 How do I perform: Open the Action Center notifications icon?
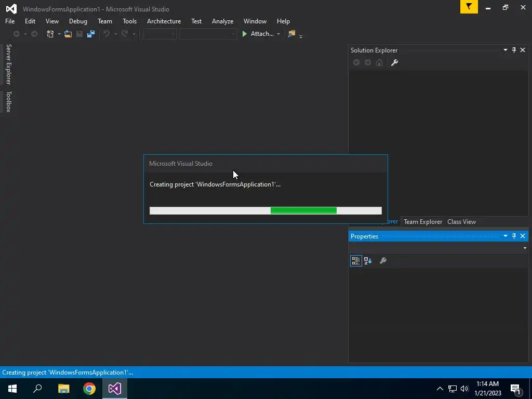click(516, 389)
